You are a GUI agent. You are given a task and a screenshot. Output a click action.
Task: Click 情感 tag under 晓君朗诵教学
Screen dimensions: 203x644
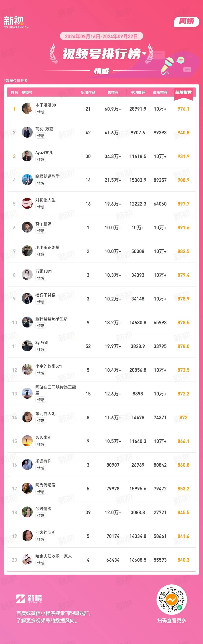pos(41,183)
